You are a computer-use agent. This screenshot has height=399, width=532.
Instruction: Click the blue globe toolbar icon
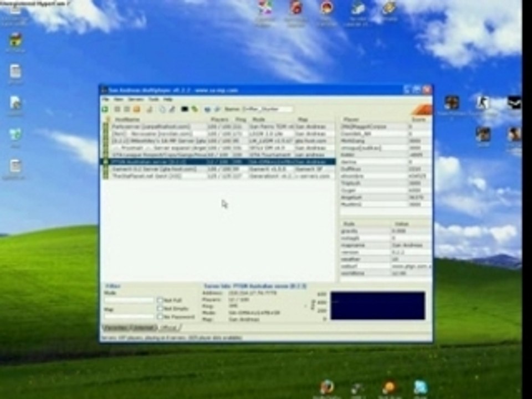(207, 109)
